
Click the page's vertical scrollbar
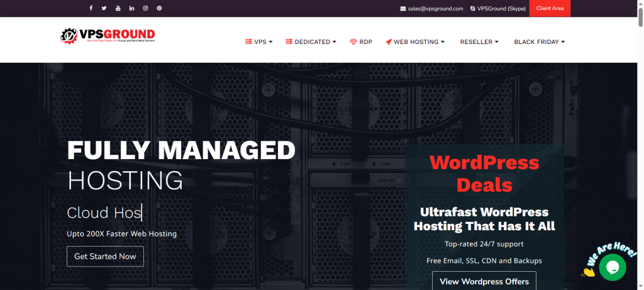[639, 126]
